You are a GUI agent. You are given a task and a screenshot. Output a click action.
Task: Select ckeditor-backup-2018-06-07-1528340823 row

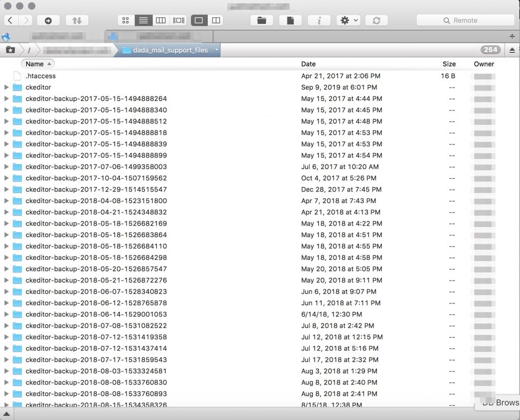(260, 292)
